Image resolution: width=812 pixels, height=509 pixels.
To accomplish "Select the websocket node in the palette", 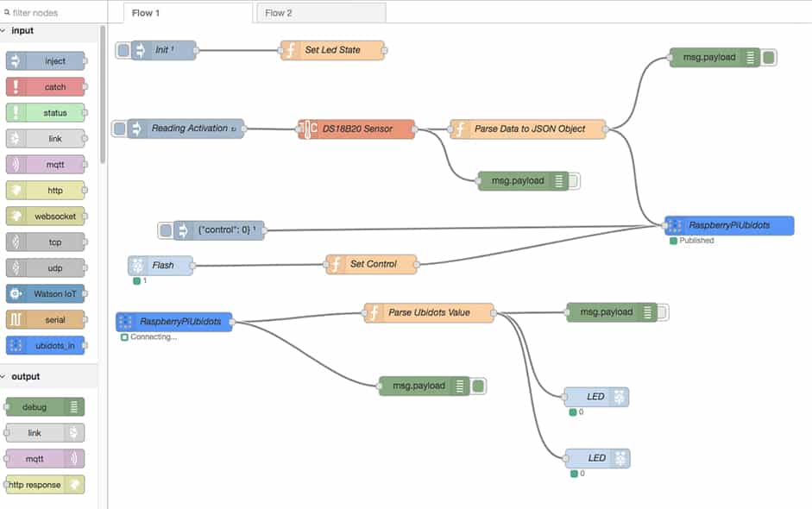I will [45, 217].
